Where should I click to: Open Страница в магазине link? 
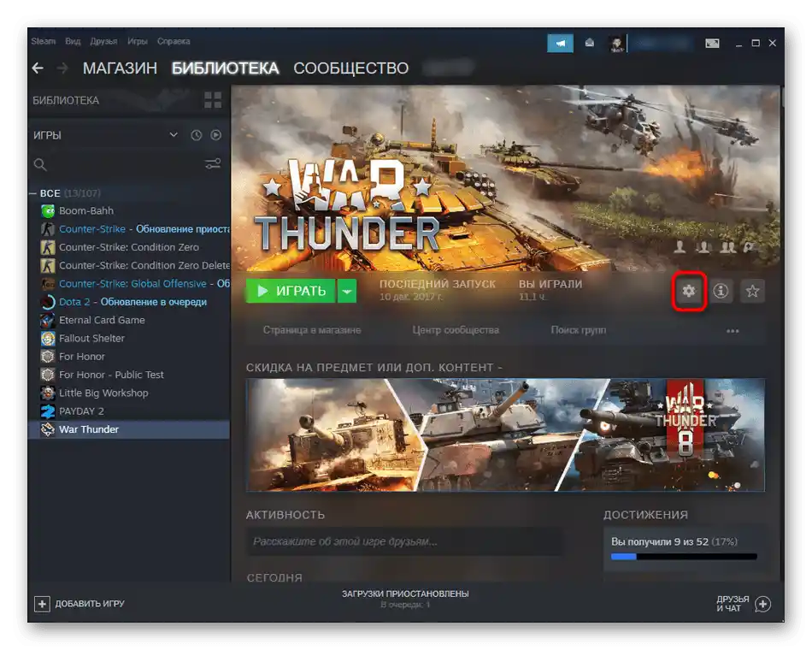pos(312,330)
